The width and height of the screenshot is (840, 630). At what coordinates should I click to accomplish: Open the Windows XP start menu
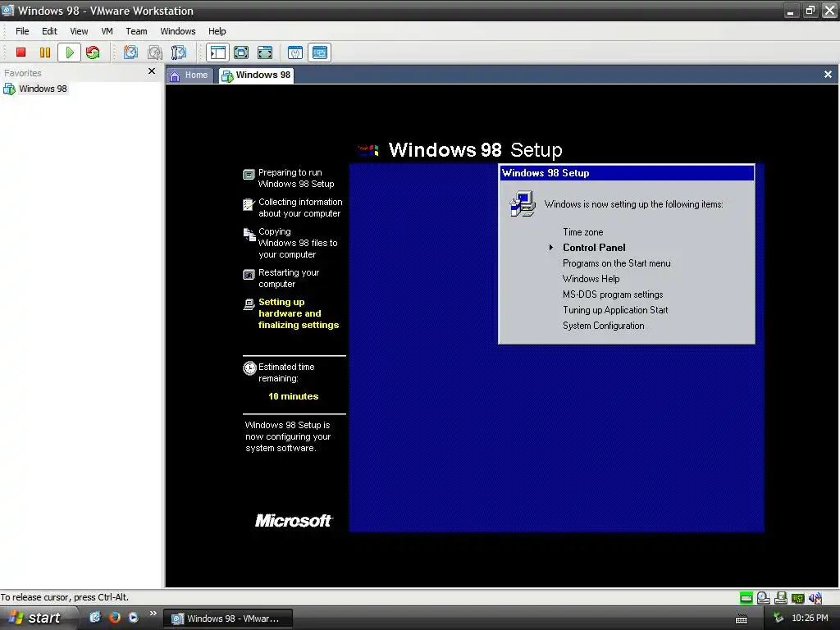(x=36, y=618)
